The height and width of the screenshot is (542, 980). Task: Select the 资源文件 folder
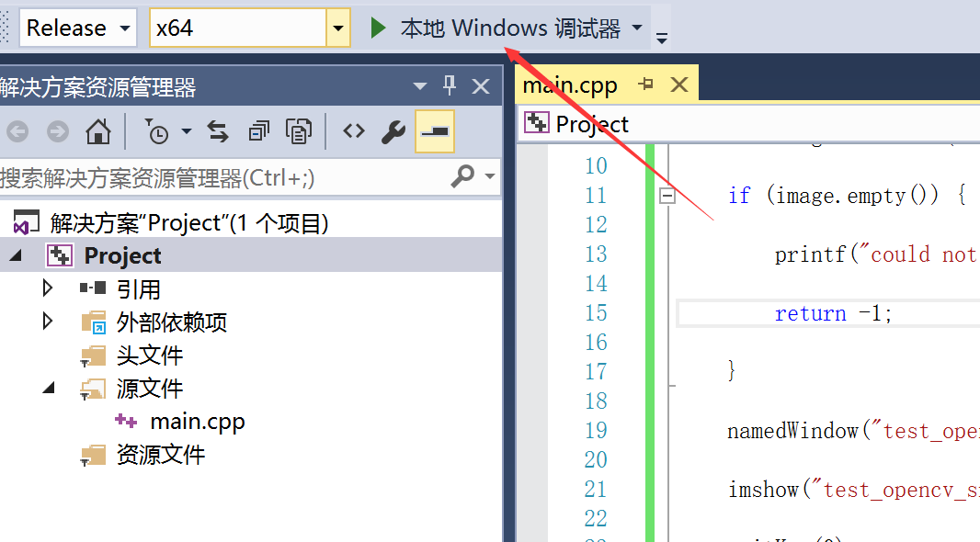(x=160, y=455)
